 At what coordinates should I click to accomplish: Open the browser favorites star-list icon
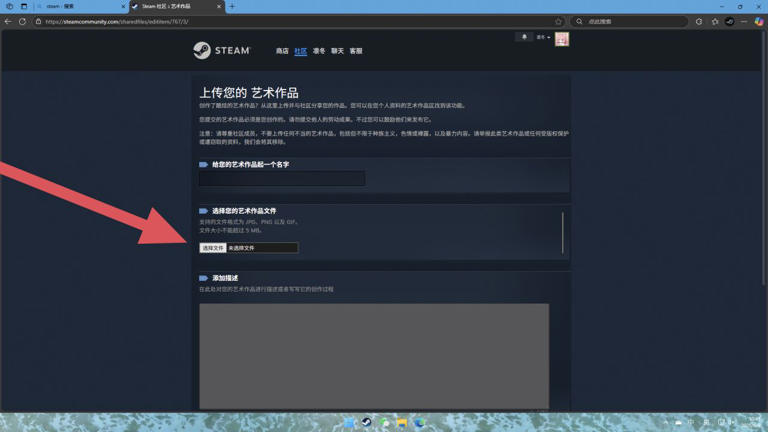click(715, 22)
